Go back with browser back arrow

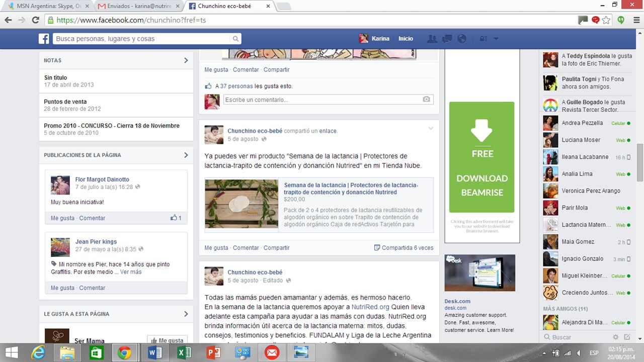[9, 20]
